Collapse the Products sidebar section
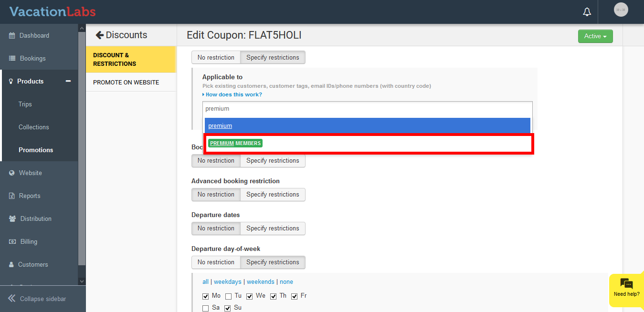The height and width of the screenshot is (312, 644). tap(68, 81)
